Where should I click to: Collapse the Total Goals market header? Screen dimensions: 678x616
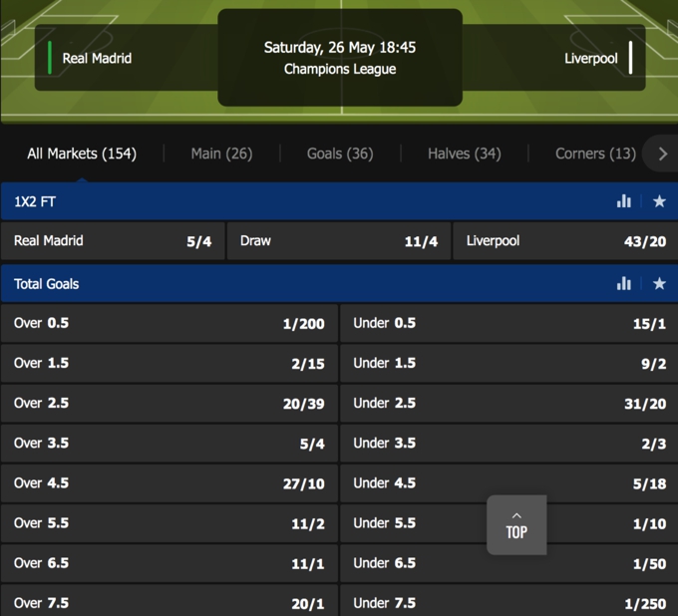tap(339, 283)
